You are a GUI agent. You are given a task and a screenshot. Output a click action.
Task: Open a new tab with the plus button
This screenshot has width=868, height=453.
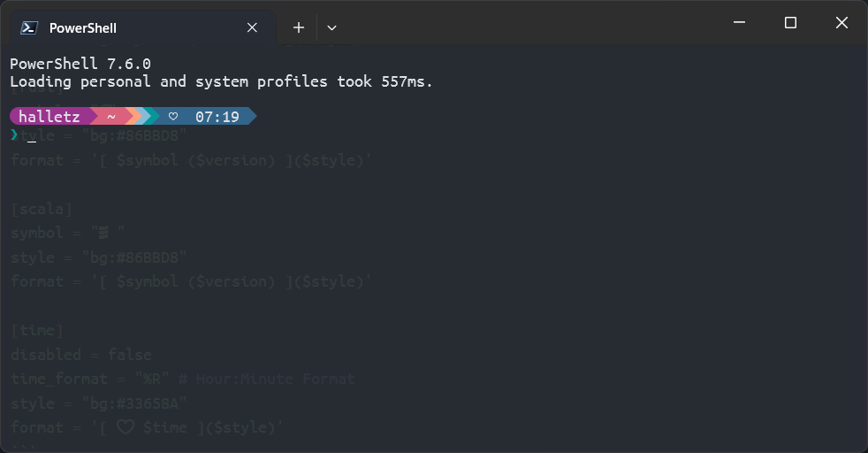tap(299, 27)
